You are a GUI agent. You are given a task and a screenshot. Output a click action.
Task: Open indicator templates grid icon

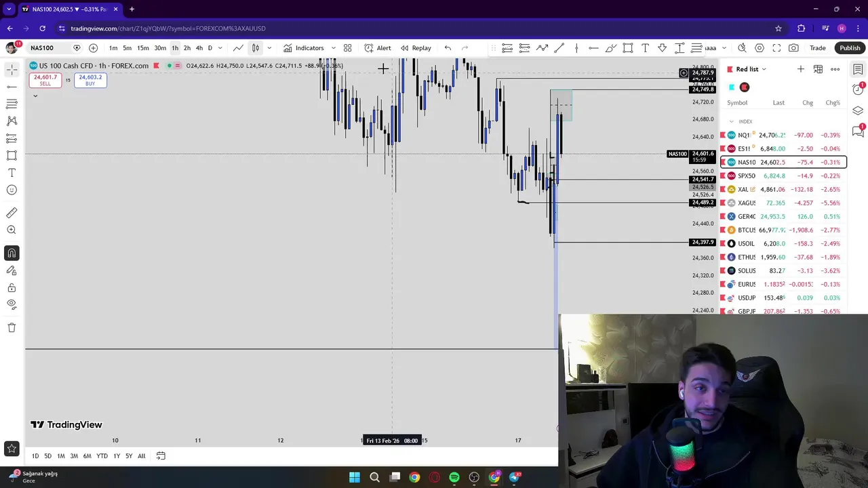pyautogui.click(x=348, y=48)
